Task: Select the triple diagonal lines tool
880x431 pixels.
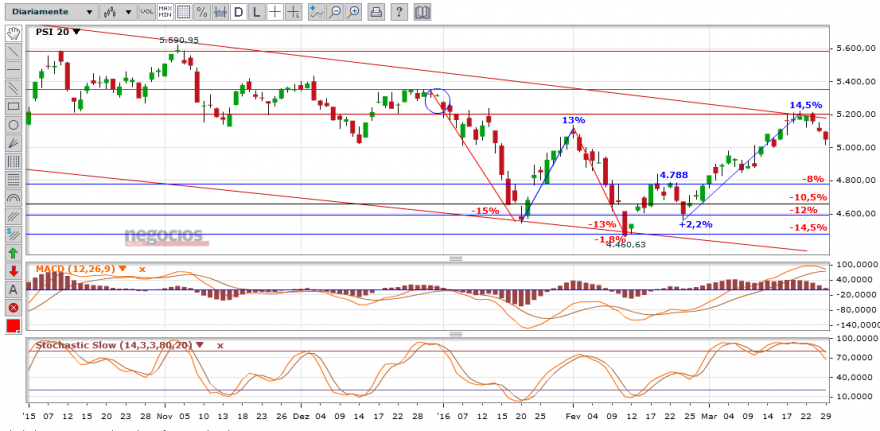Action: pos(13,216)
